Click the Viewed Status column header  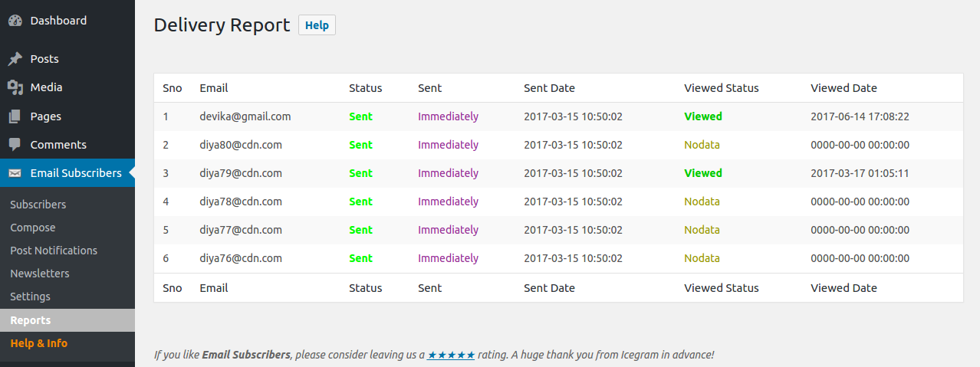[x=722, y=88]
